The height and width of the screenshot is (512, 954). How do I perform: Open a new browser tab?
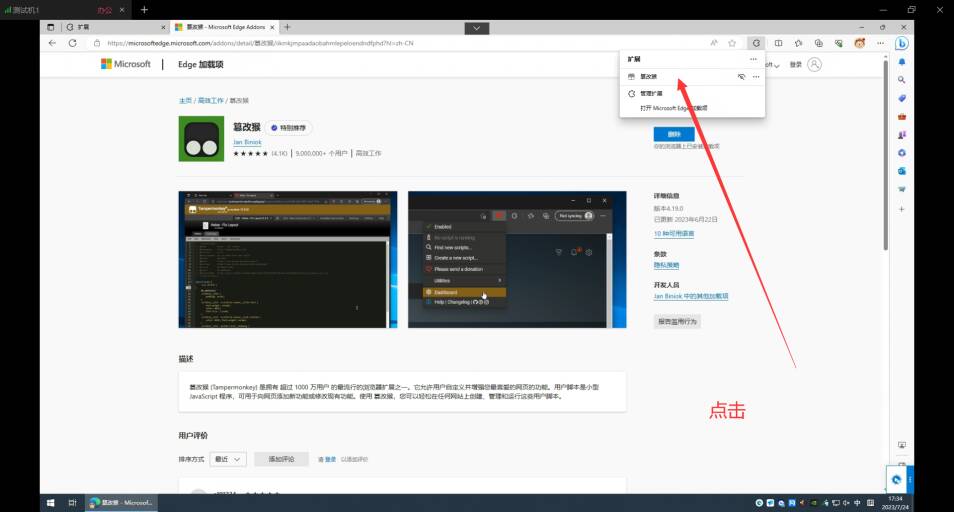(287, 27)
